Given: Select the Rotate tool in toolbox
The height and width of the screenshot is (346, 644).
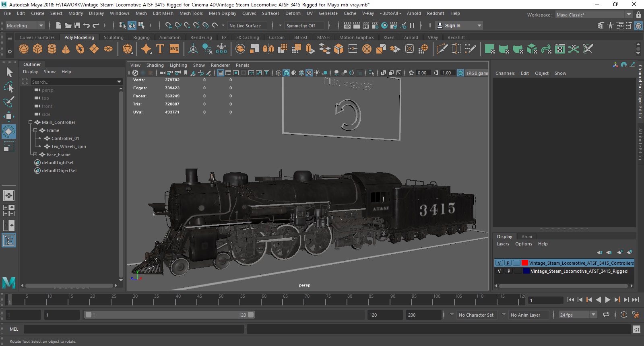Looking at the screenshot, I should [9, 131].
